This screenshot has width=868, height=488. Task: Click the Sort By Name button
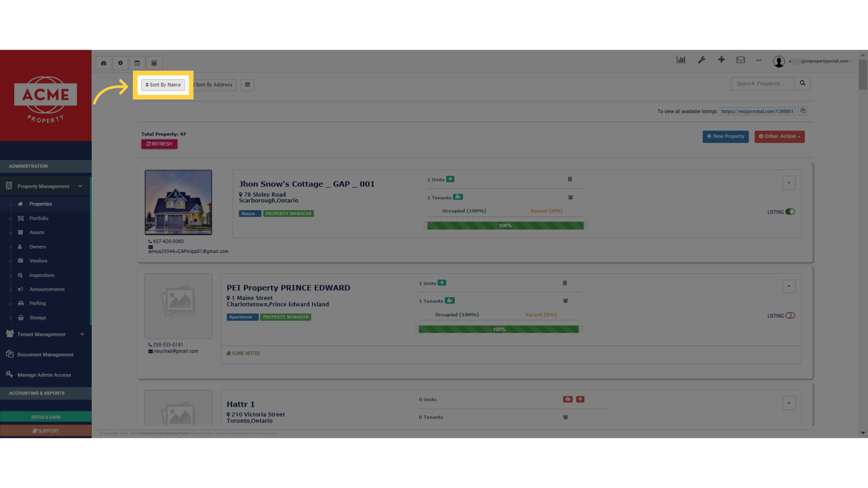pyautogui.click(x=163, y=85)
